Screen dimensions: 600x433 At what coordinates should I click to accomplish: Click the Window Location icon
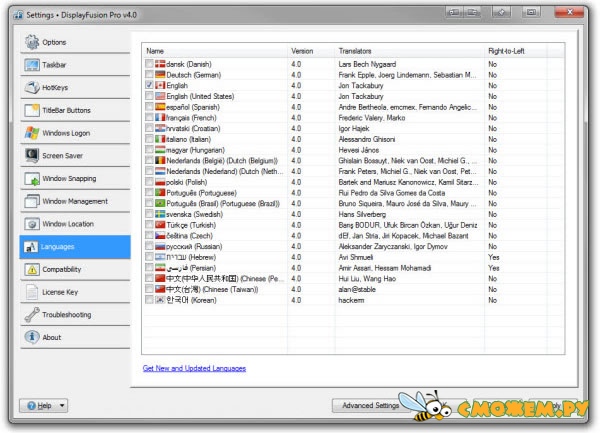click(32, 224)
